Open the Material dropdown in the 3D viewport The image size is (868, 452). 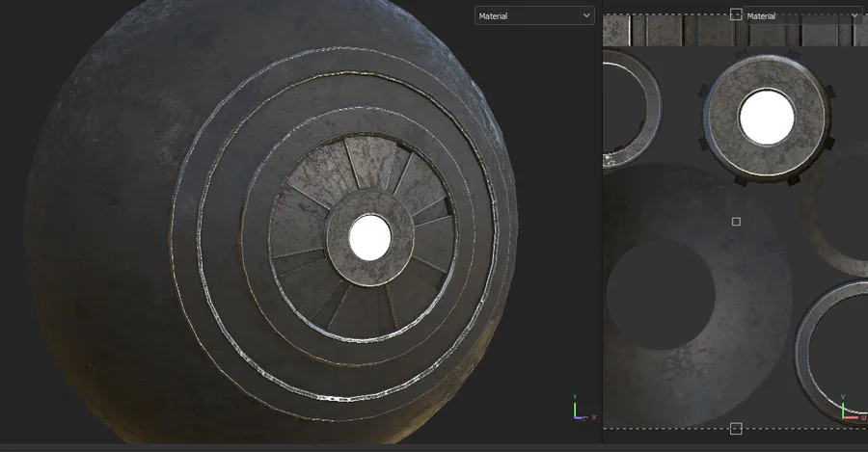534,16
